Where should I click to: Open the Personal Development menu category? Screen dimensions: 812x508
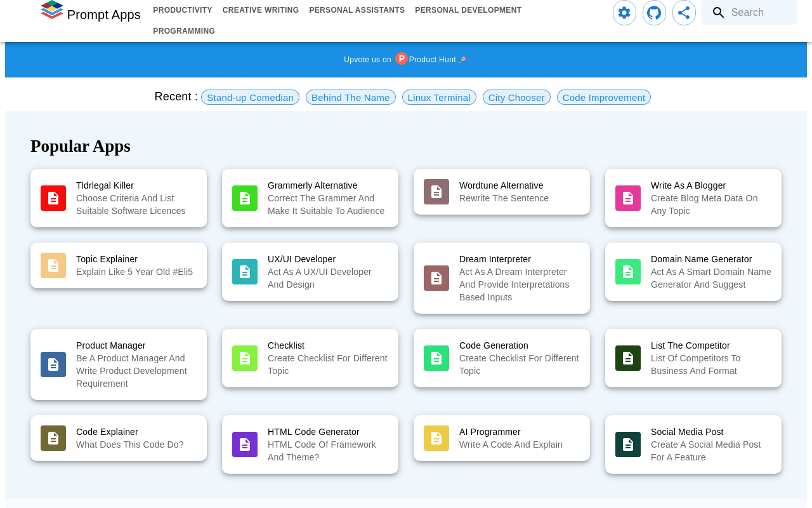pyautogui.click(x=468, y=10)
